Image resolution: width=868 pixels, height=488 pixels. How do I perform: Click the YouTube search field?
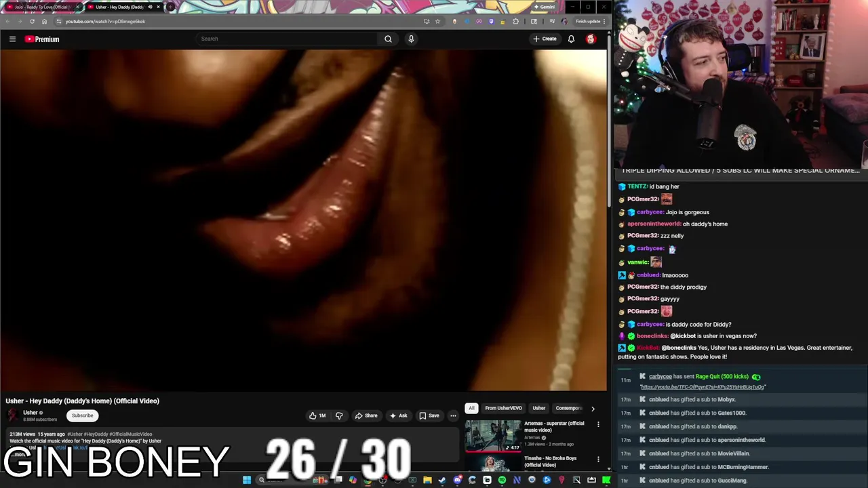pyautogui.click(x=286, y=39)
